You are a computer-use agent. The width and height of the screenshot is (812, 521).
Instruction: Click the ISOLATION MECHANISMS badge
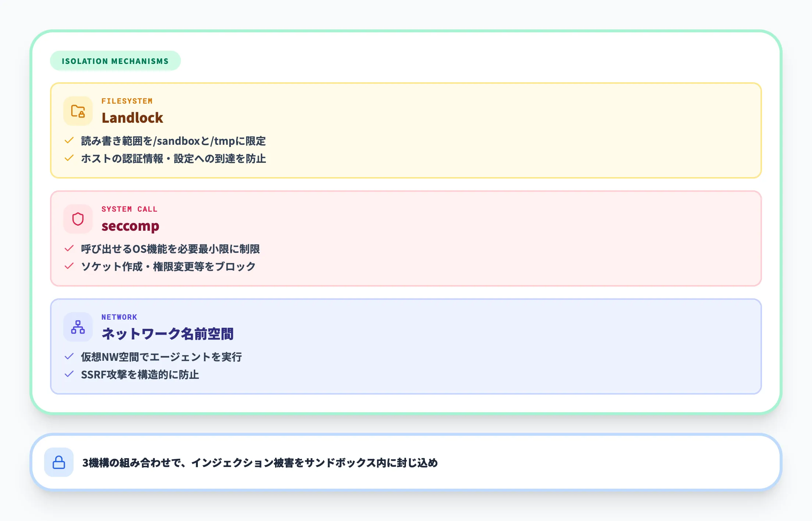(115, 61)
